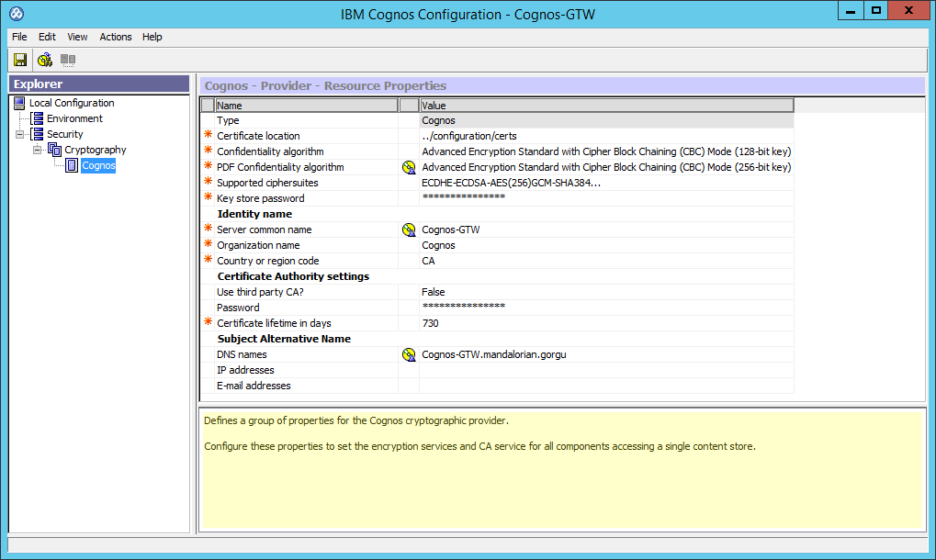Click the Subject Alternative Name heading
Viewport: 936px width, 560px height.
[x=284, y=339]
